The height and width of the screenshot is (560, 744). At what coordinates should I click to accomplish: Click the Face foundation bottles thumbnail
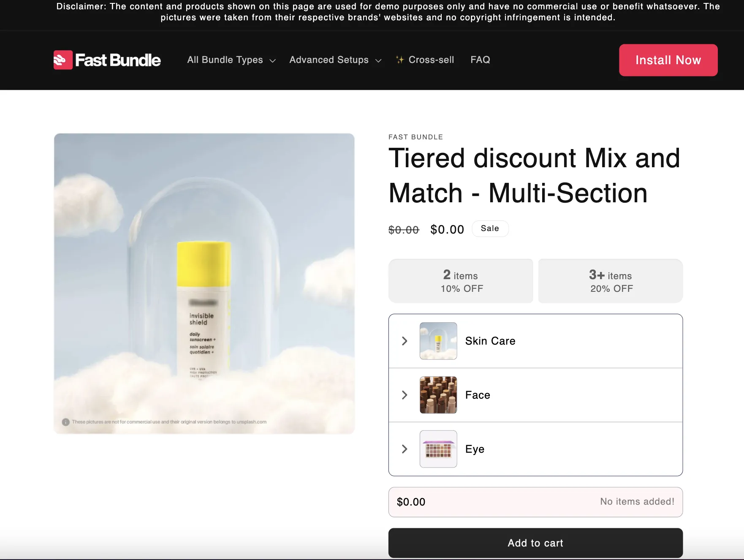click(437, 395)
